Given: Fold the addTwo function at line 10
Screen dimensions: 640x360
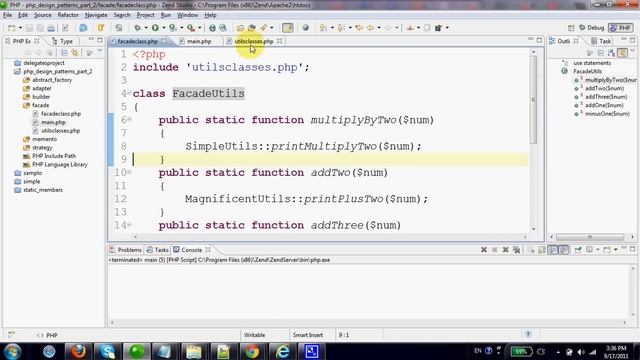Looking at the screenshot, I should (129, 172).
